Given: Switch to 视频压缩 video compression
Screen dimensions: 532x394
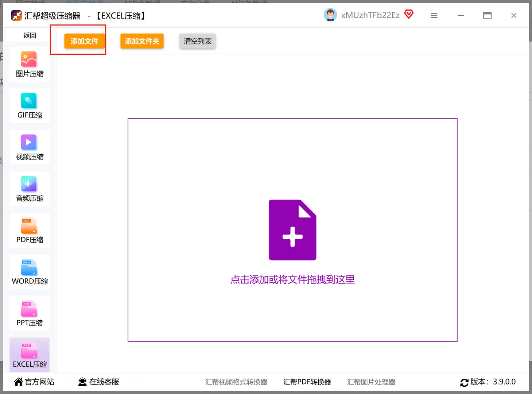Looking at the screenshot, I should pos(29,147).
